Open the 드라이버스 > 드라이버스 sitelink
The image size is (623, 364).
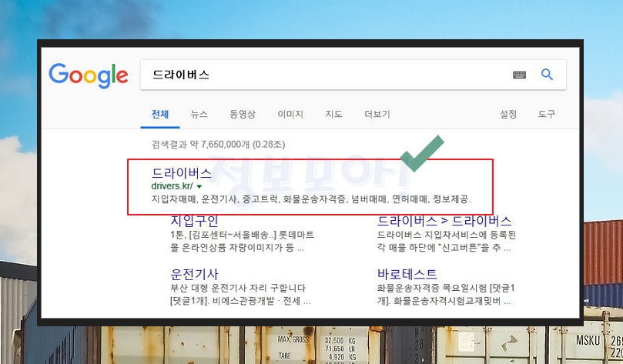click(444, 221)
